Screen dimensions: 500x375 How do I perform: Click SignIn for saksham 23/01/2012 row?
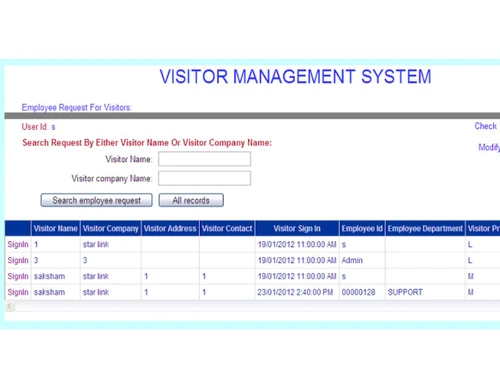point(18,292)
